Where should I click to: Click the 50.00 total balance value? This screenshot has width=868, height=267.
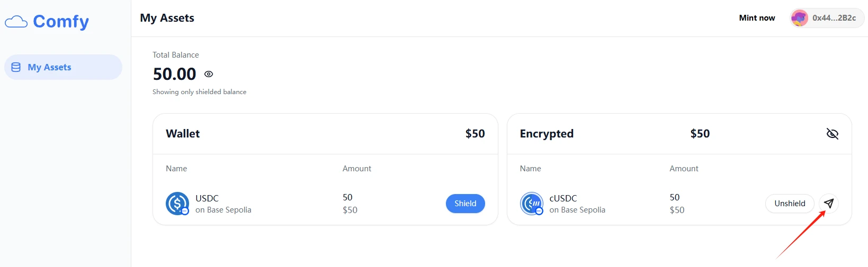174,74
